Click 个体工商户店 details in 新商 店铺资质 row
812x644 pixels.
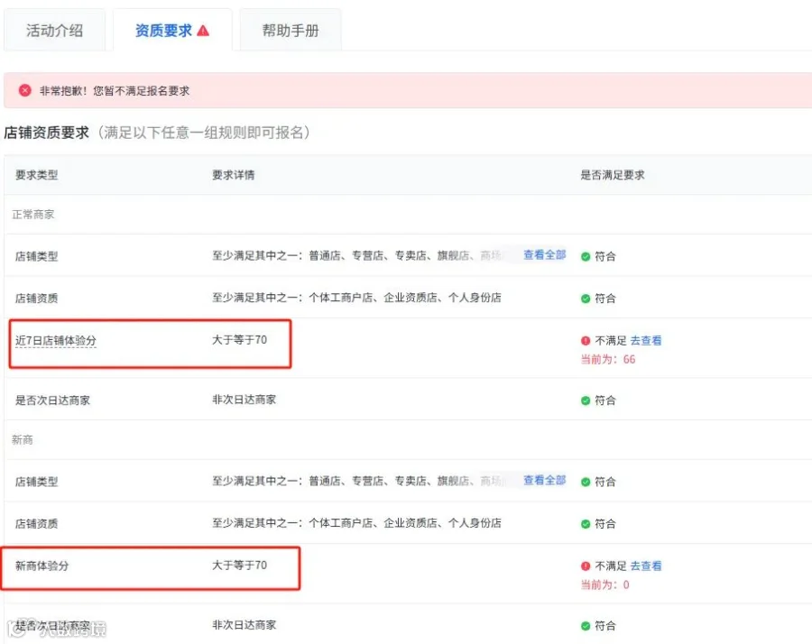(x=356, y=523)
